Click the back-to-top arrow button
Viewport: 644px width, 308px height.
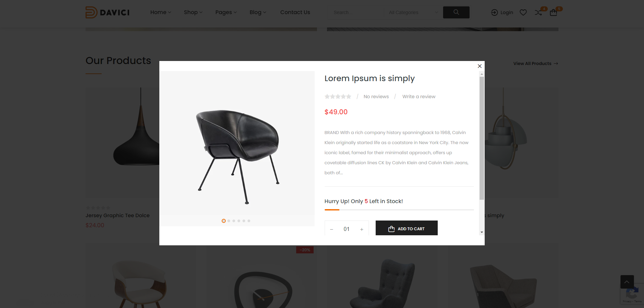coord(627,282)
